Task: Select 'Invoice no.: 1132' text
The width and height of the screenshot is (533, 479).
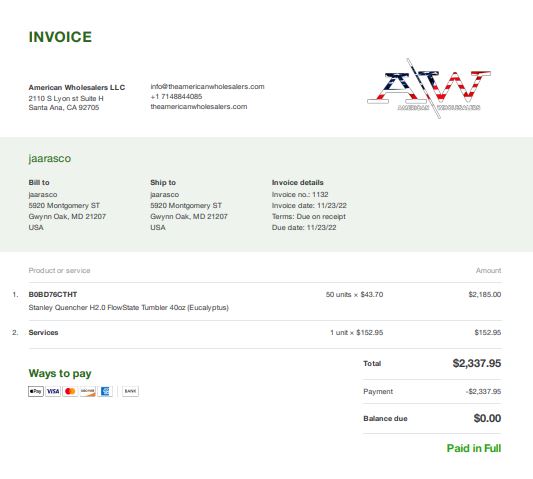Action: [x=300, y=194]
